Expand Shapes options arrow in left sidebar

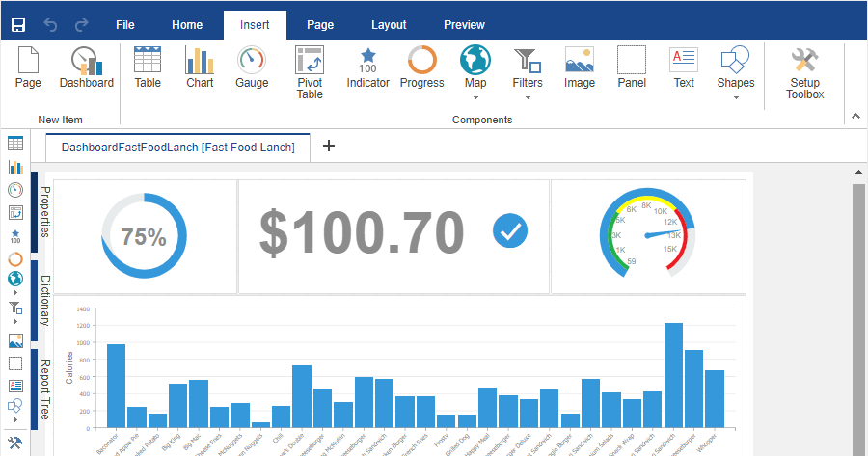pyautogui.click(x=15, y=420)
